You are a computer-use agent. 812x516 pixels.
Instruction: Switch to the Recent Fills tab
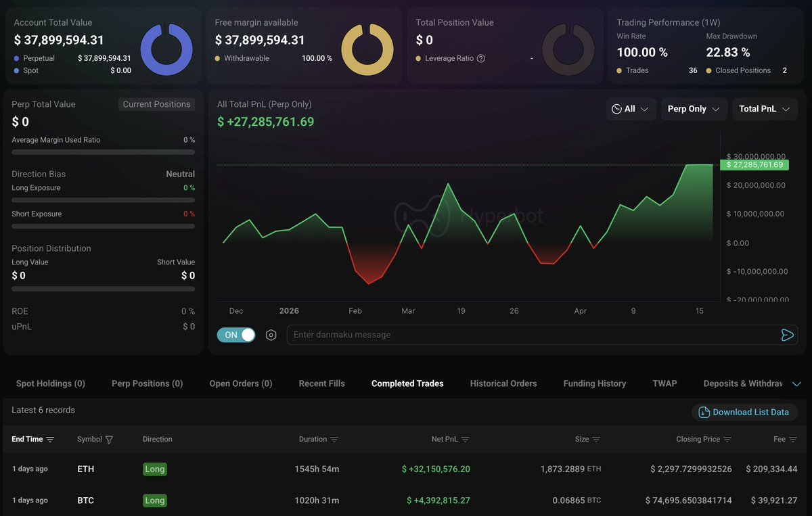[x=321, y=383]
